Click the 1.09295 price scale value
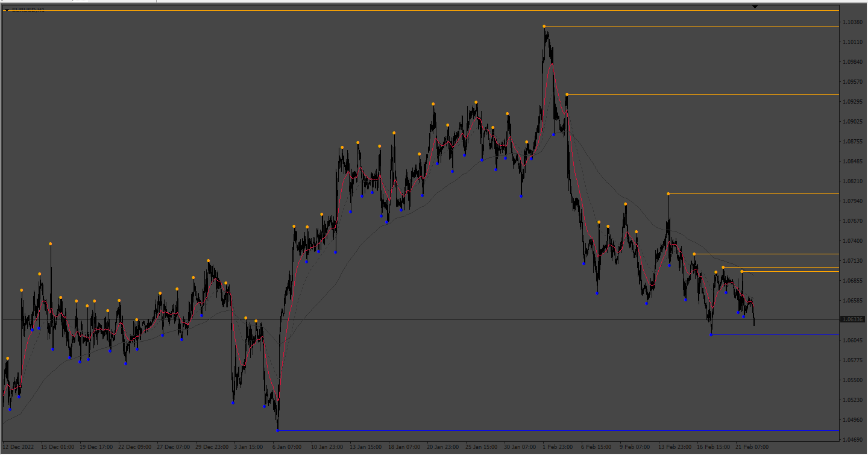The width and height of the screenshot is (868, 455). point(852,102)
